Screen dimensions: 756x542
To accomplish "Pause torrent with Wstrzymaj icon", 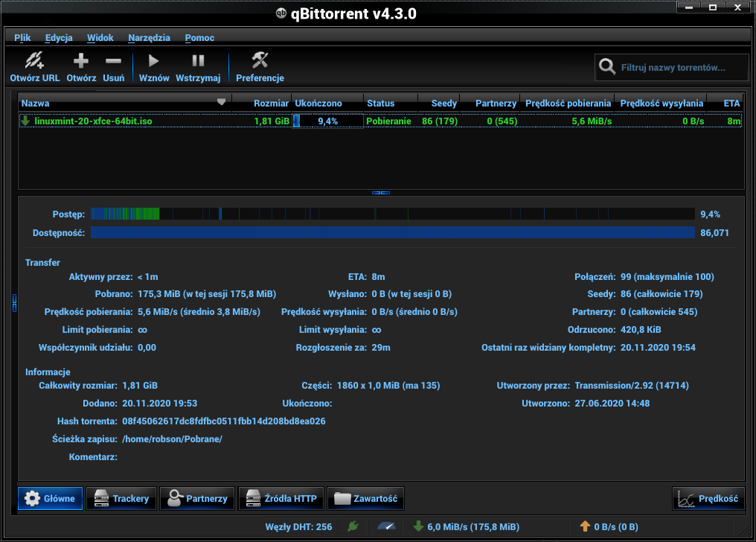I will pyautogui.click(x=198, y=61).
